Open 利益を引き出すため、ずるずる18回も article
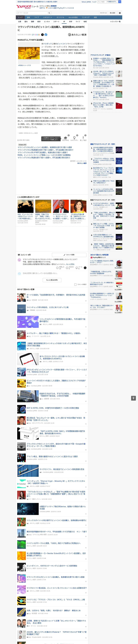The image size is (138, 644). [x=62, y=395]
